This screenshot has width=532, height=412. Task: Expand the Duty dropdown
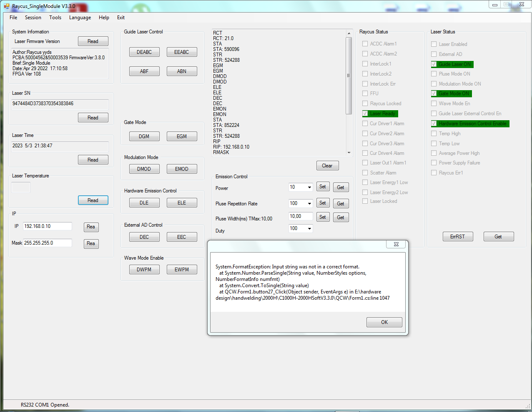(x=309, y=229)
